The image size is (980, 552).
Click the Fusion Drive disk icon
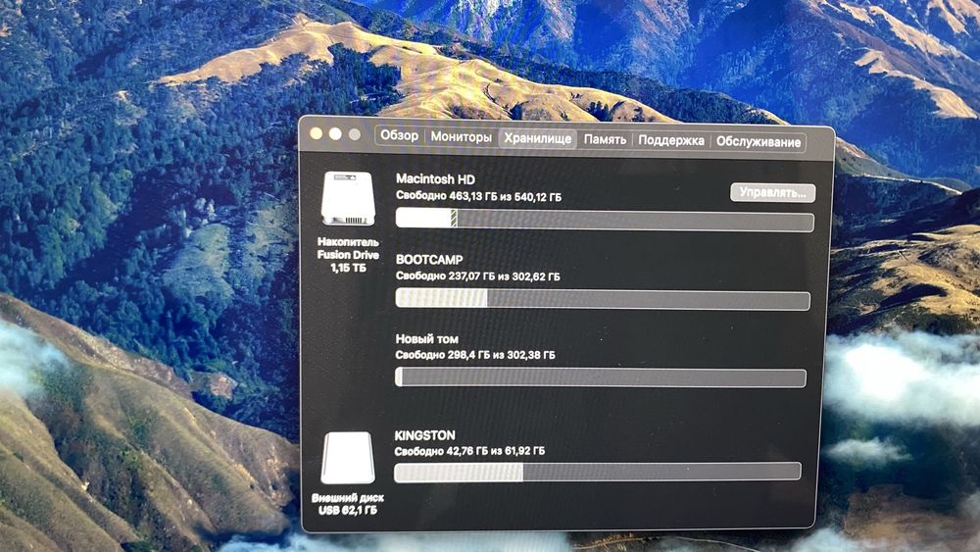(348, 198)
